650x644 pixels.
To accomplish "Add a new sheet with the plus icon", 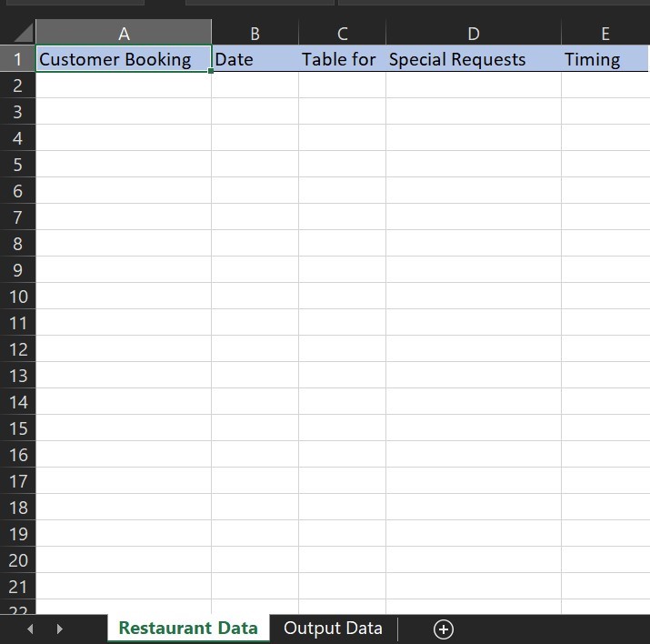I will [x=443, y=629].
